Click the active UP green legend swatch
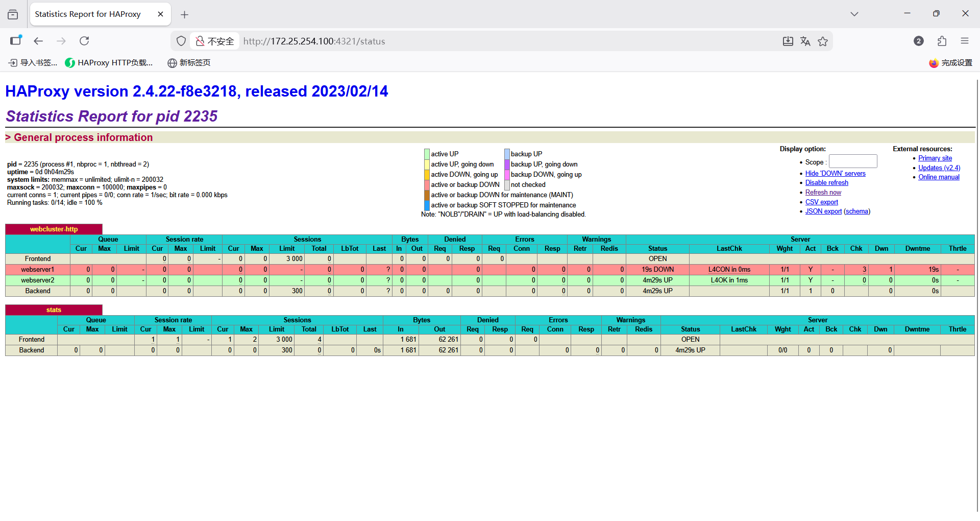The height and width of the screenshot is (521, 980). point(427,154)
